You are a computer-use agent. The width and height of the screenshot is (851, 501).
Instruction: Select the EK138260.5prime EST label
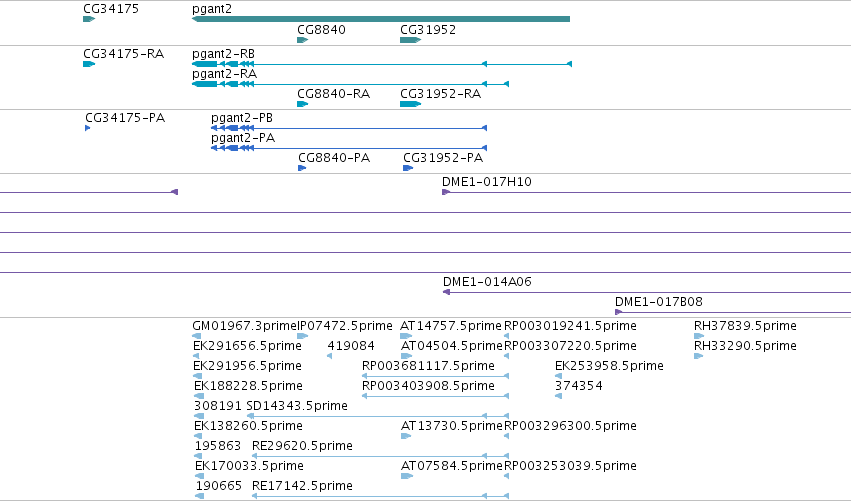248,426
